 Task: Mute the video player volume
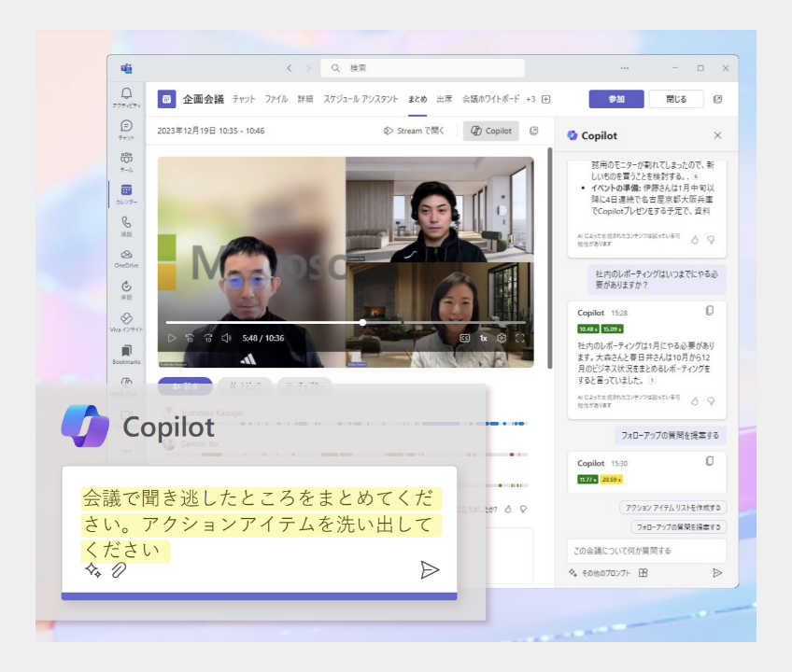[x=226, y=338]
